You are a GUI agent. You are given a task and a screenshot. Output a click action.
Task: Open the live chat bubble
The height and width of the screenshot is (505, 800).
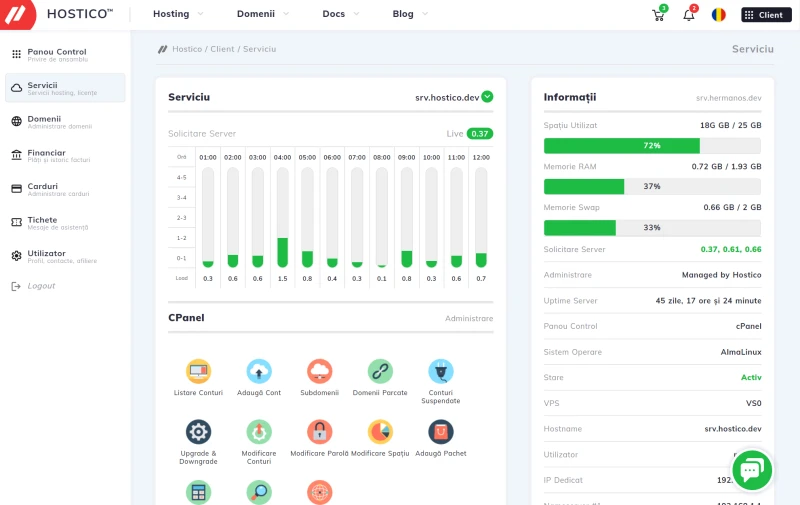(x=752, y=470)
